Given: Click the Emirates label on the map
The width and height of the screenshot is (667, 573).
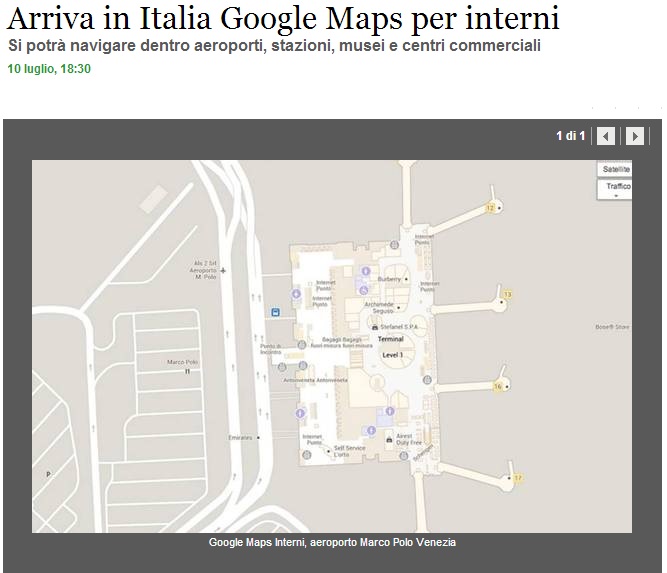Looking at the screenshot, I should pyautogui.click(x=240, y=438).
